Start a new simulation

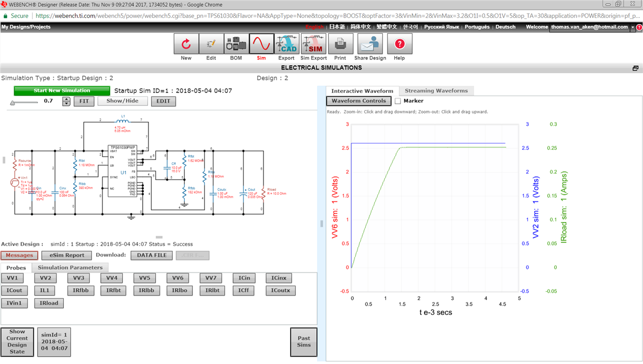click(62, 91)
